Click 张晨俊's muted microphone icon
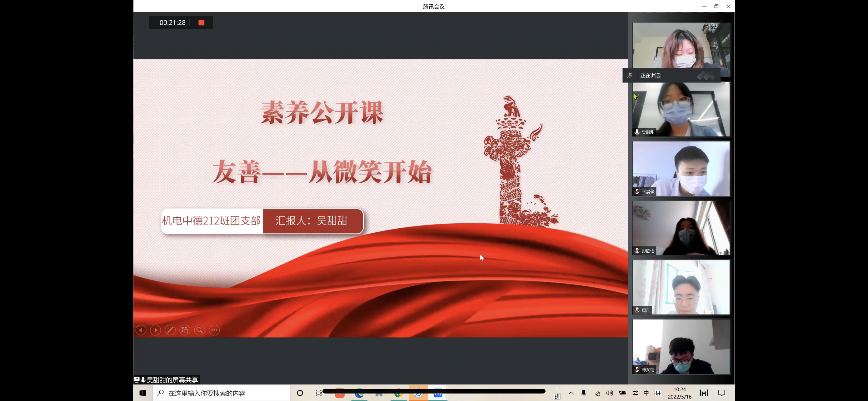 point(637,191)
